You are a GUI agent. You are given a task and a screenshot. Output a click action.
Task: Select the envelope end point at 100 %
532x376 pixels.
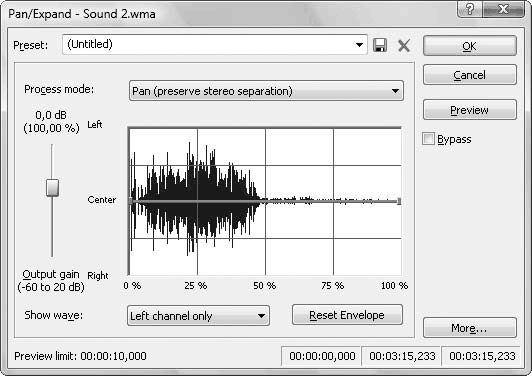point(399,201)
